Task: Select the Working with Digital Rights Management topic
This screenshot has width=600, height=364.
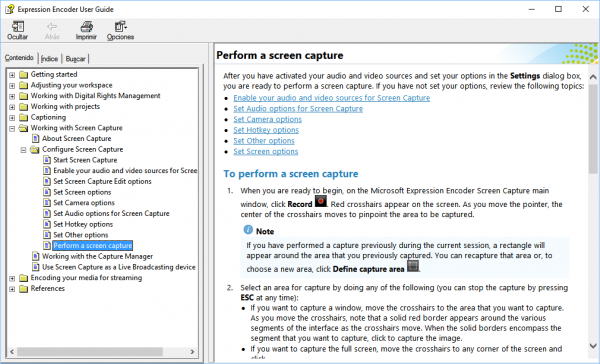Action: click(x=95, y=96)
